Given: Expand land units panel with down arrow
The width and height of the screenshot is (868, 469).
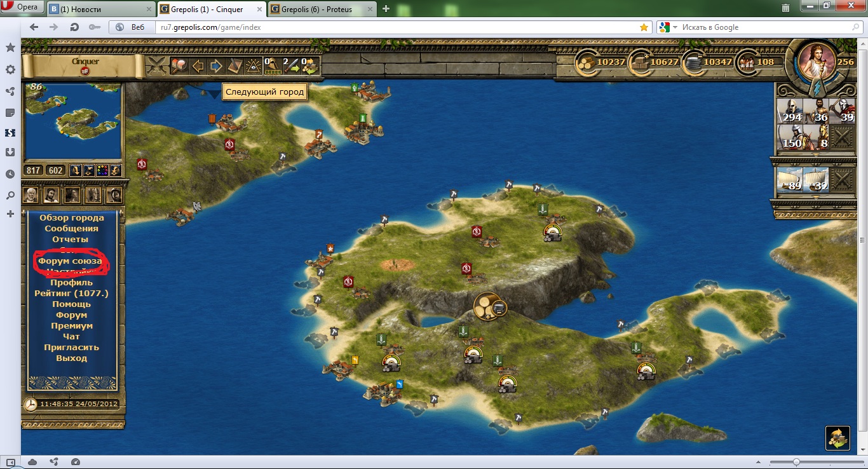Looking at the screenshot, I should 815,156.
